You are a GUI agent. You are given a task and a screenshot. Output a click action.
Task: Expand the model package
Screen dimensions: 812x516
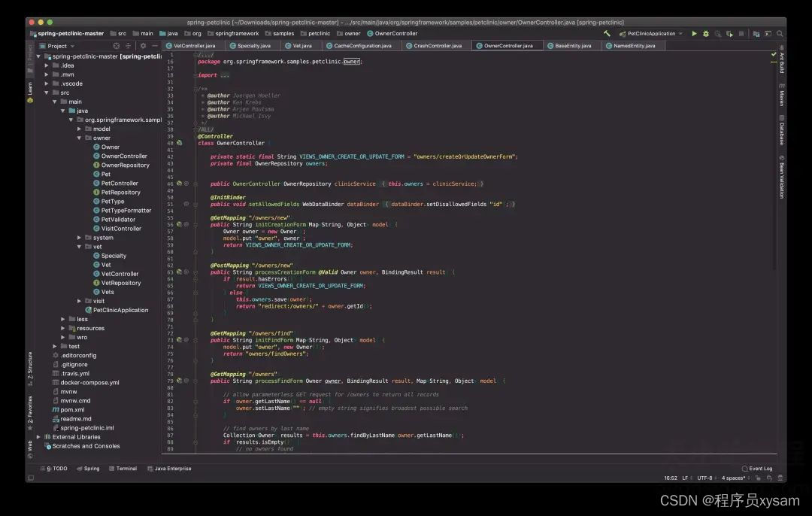tap(79, 129)
